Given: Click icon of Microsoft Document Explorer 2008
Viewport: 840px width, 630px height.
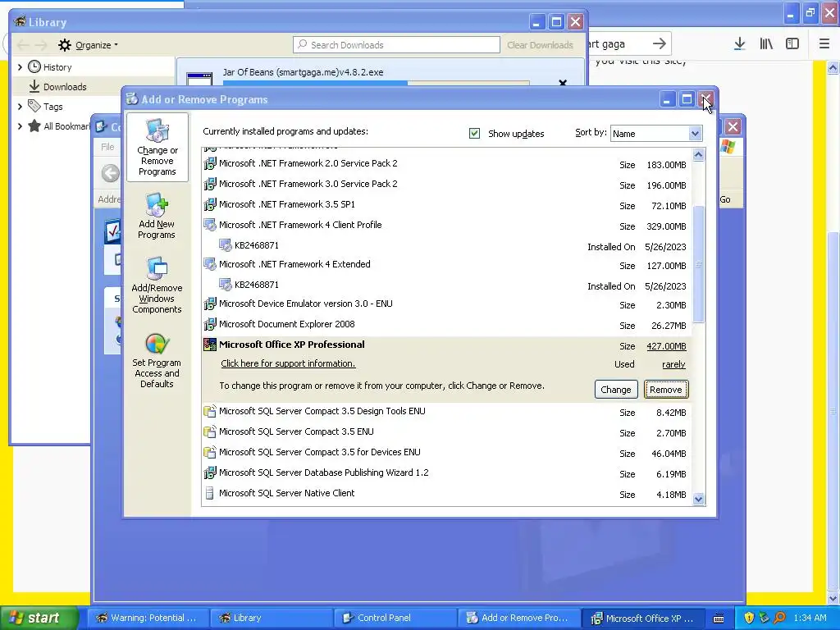Looking at the screenshot, I should pyautogui.click(x=210, y=325).
